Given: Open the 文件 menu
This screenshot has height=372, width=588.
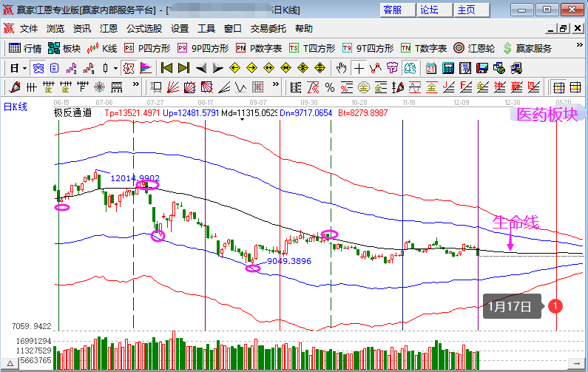Looking at the screenshot, I should click(29, 29).
